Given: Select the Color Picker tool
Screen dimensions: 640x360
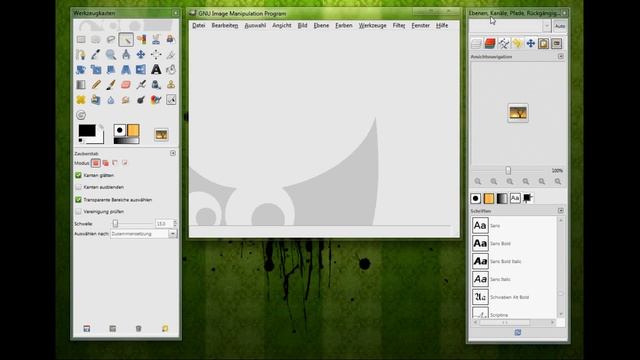Looking at the screenshot, I should (x=96, y=55).
